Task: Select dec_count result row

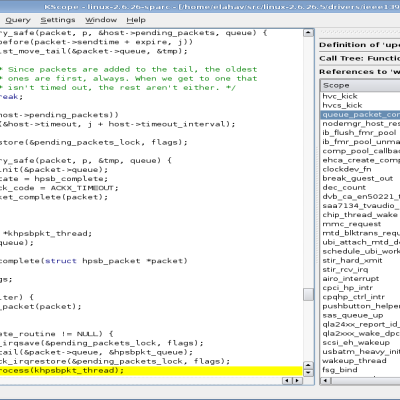Action: click(360, 187)
